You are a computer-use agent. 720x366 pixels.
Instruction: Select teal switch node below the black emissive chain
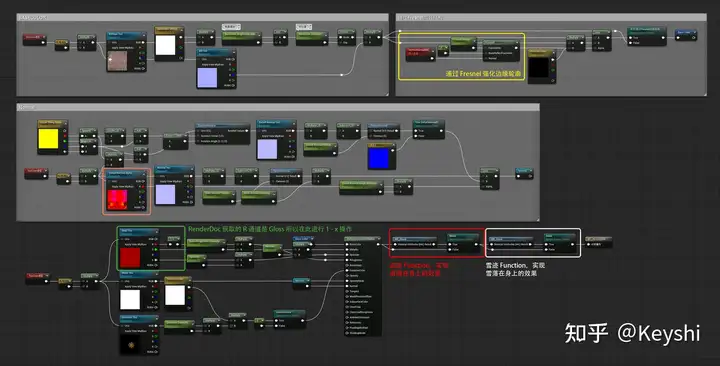tap(289, 319)
